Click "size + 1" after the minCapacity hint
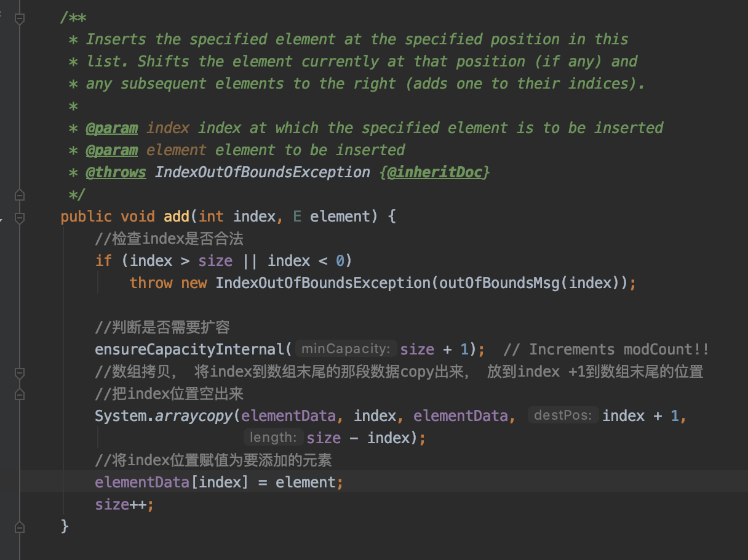The width and height of the screenshot is (748, 560). 434,350
